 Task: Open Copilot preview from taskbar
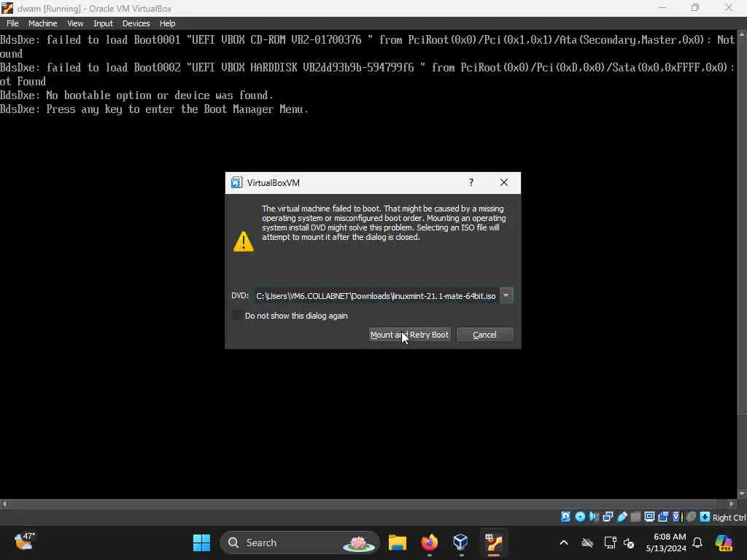pos(724,542)
